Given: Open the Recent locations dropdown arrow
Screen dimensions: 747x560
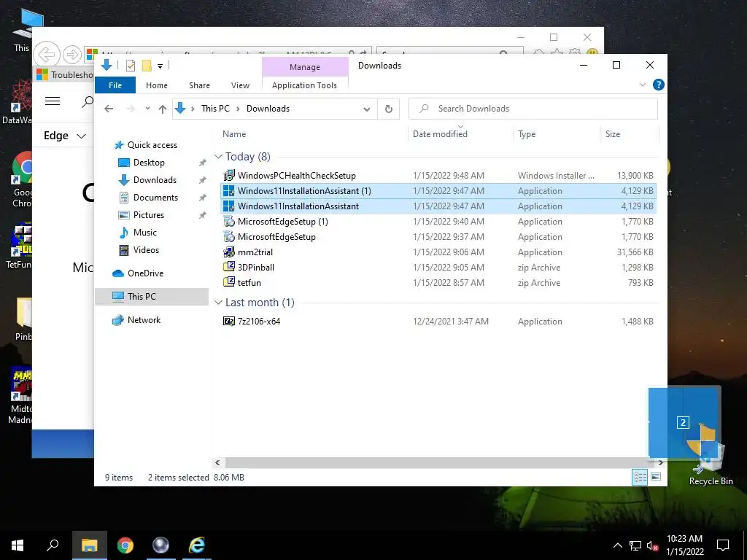Looking at the screenshot, I should tap(147, 109).
